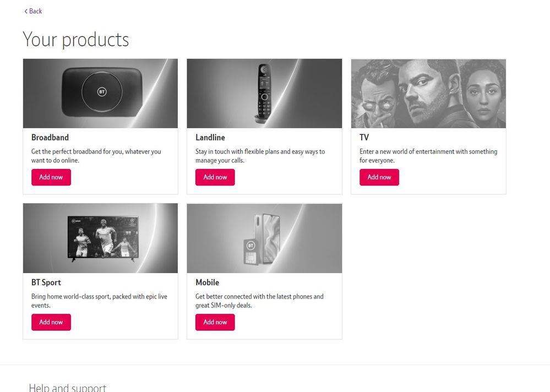Add Mobile with its Add now button
The height and width of the screenshot is (392, 550).
(x=215, y=322)
